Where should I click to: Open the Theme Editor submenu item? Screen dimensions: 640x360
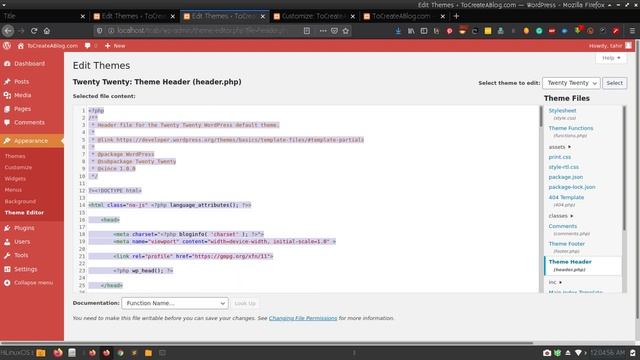[24, 213]
